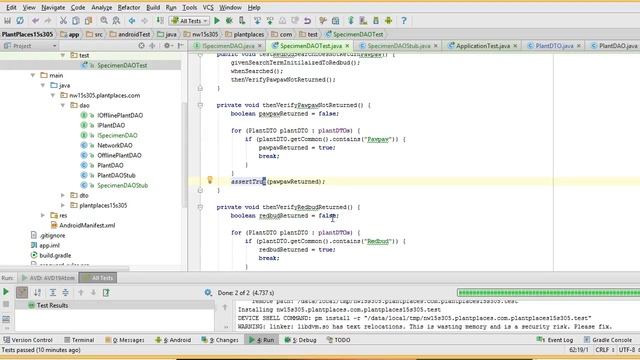Collapse the dao package node
The image size is (640, 360).
point(63,105)
